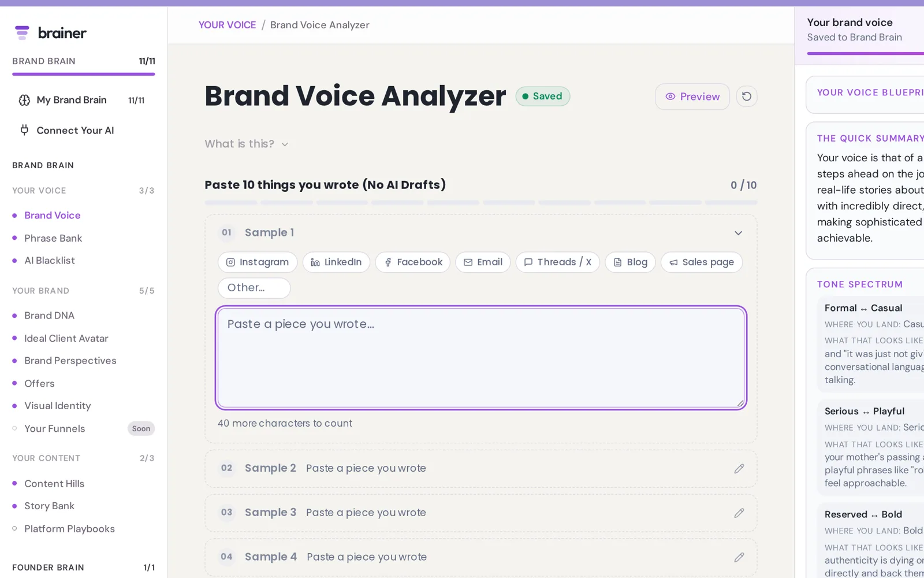Open the Phrase Bank sidebar item
924x578 pixels.
[x=53, y=238]
